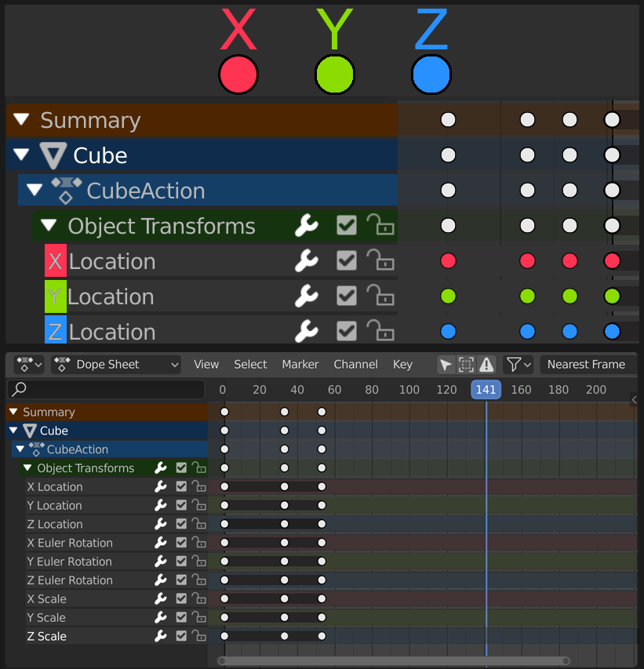Click the enlarged Cube object triangle icon

coord(53,155)
